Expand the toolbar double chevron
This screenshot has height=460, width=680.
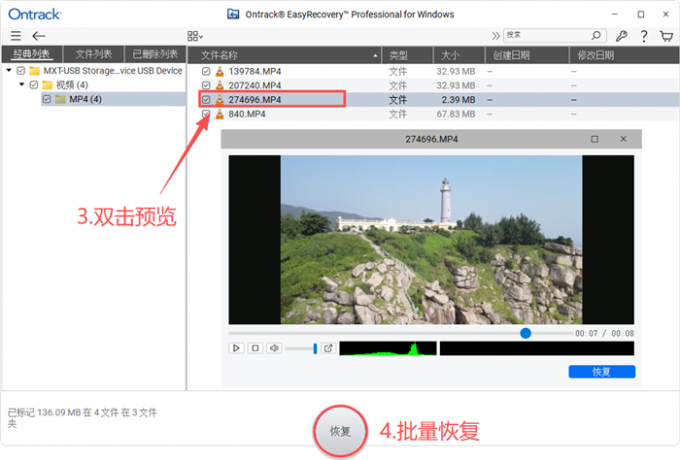click(x=495, y=36)
